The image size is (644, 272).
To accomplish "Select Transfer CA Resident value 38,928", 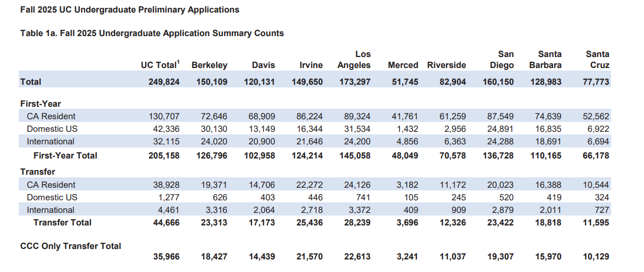I will pyautogui.click(x=167, y=185).
